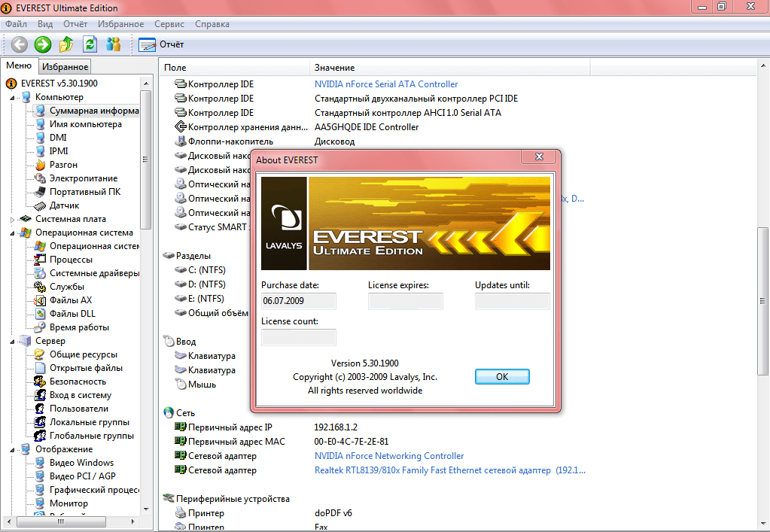Image resolution: width=770 pixels, height=532 pixels.
Task: Click the Файлы AX icon
Action: (40, 300)
